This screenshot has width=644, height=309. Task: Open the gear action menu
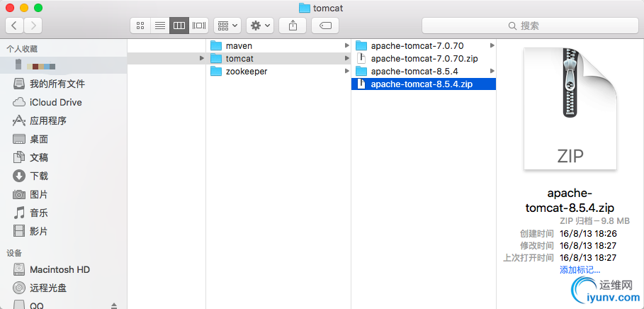tap(260, 26)
